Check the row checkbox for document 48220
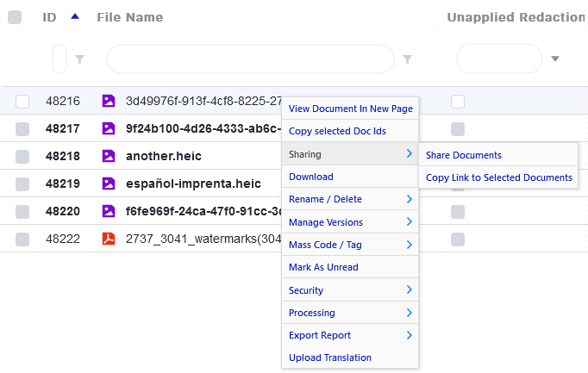Image resolution: width=588 pixels, height=373 pixels. (x=22, y=212)
